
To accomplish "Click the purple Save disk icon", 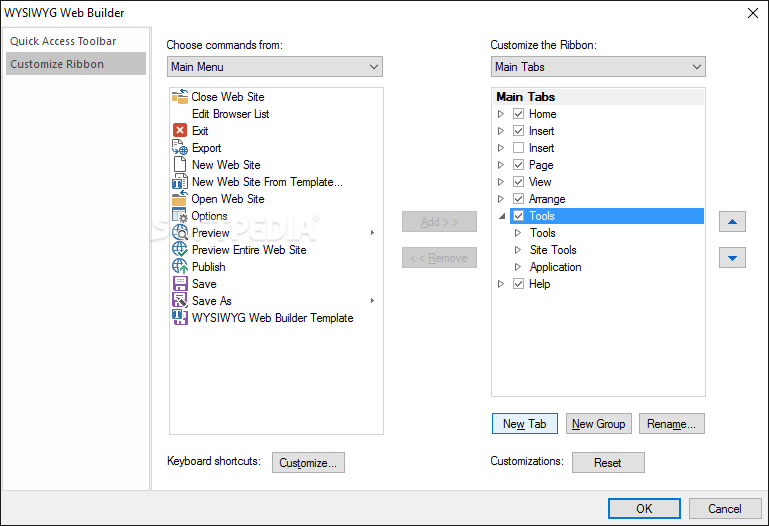I will point(180,284).
